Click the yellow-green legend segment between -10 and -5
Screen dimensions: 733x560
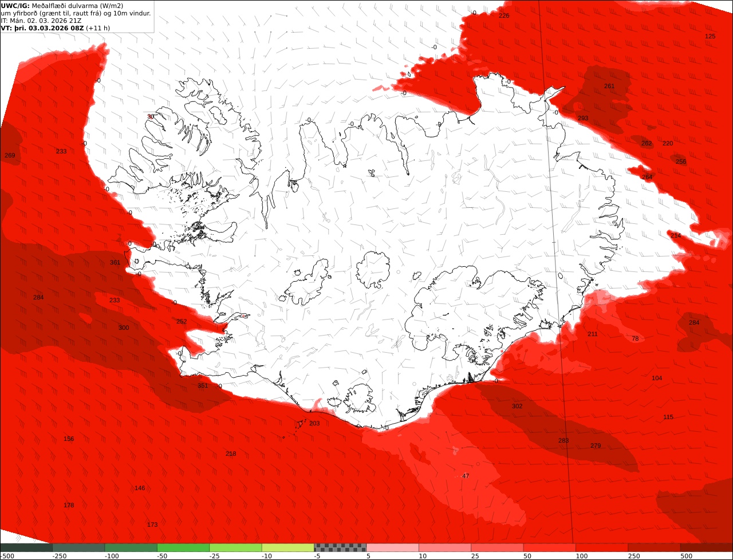tap(288, 547)
